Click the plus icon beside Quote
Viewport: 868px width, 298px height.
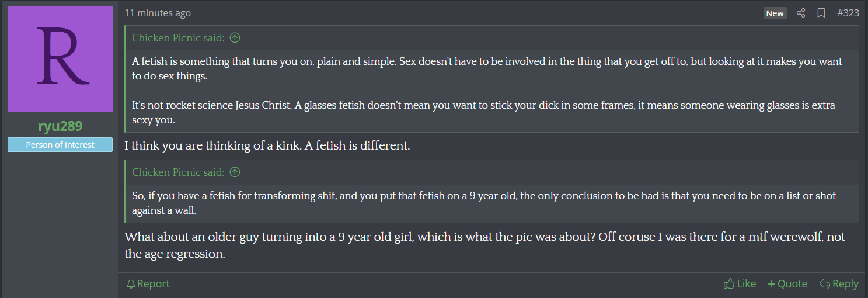[772, 284]
